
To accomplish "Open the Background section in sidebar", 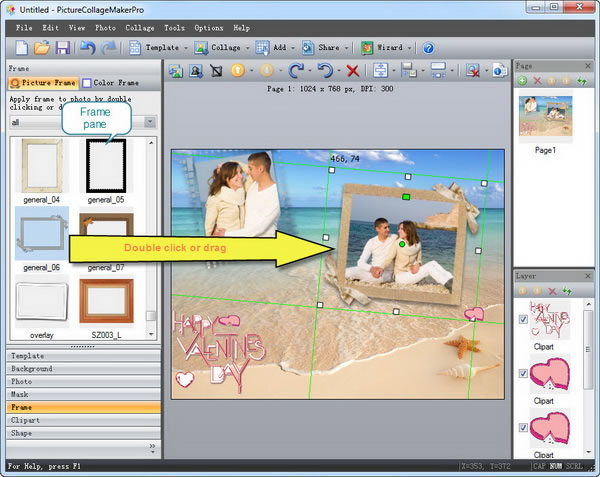I will tap(83, 369).
